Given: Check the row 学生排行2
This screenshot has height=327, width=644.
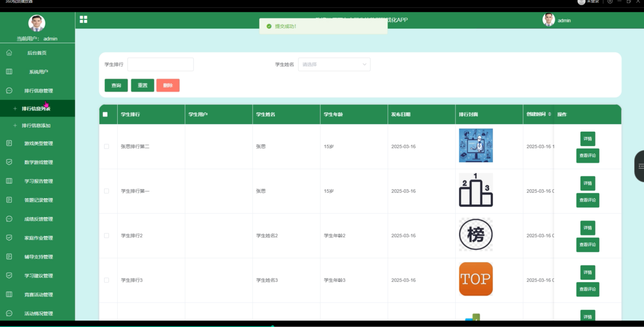Looking at the screenshot, I should (x=106, y=236).
